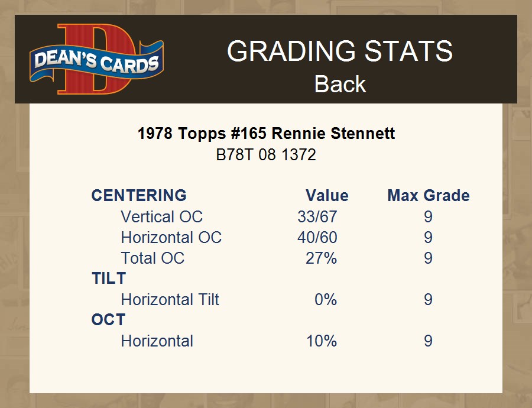Select the Horizontal Tilt row label
The width and height of the screenshot is (532, 408).
click(170, 299)
